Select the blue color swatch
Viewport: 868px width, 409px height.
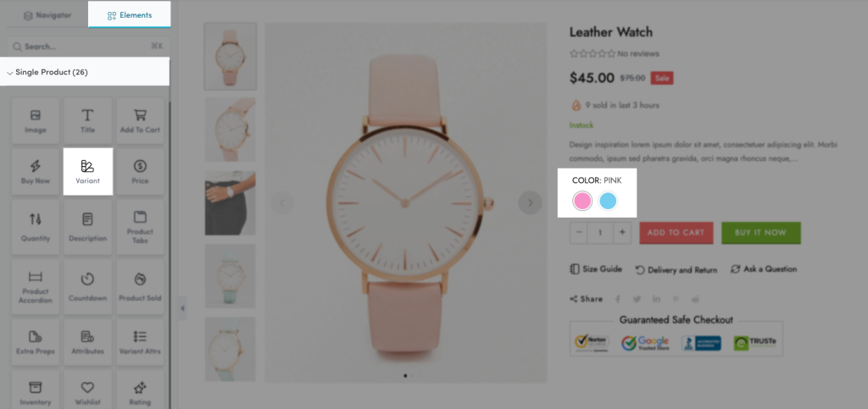click(x=608, y=201)
